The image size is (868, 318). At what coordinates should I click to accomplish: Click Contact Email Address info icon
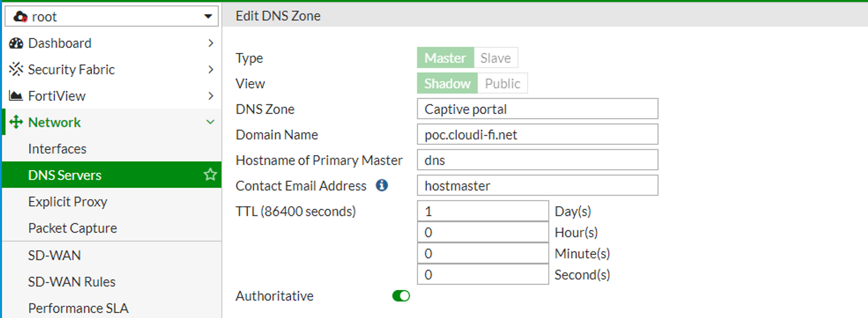pyautogui.click(x=382, y=185)
